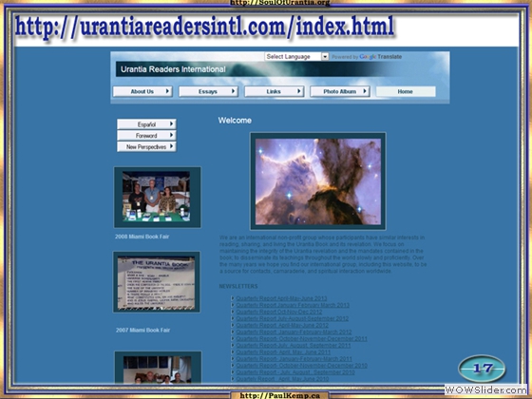Expand the Photo Album submenu arrow

(x=365, y=91)
